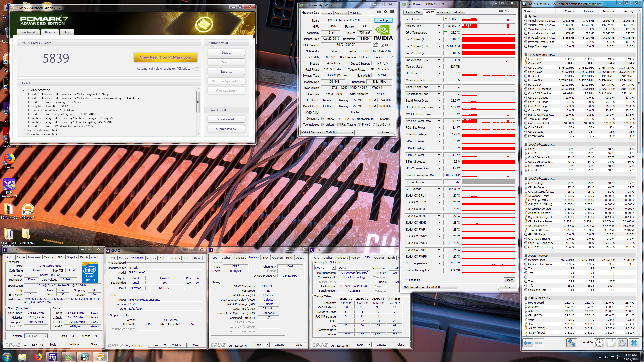Click PCMark Details panel vertical scrollbar

click(x=198, y=112)
